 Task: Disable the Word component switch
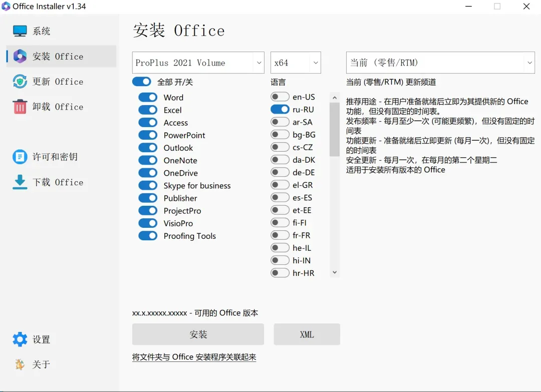coord(148,97)
